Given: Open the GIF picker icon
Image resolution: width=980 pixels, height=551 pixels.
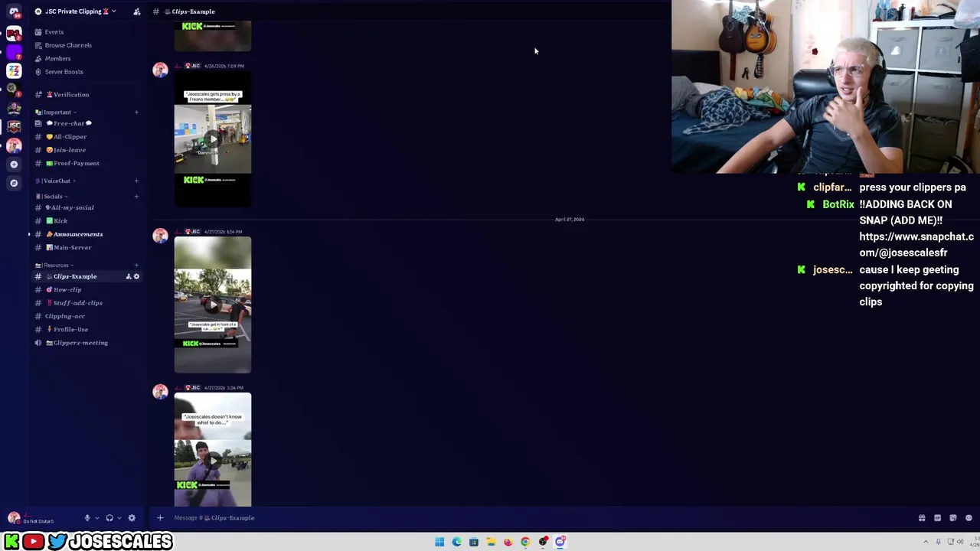Looking at the screenshot, I should [x=937, y=518].
